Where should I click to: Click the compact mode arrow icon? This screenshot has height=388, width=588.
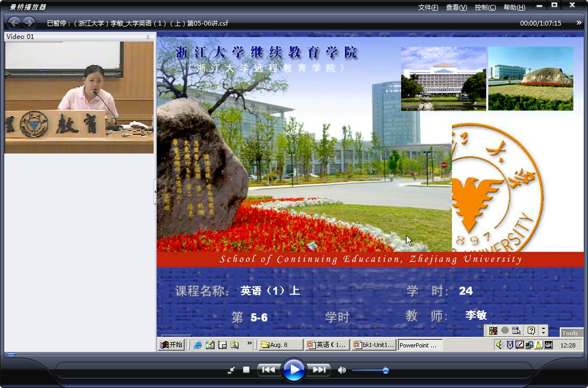coord(232,370)
